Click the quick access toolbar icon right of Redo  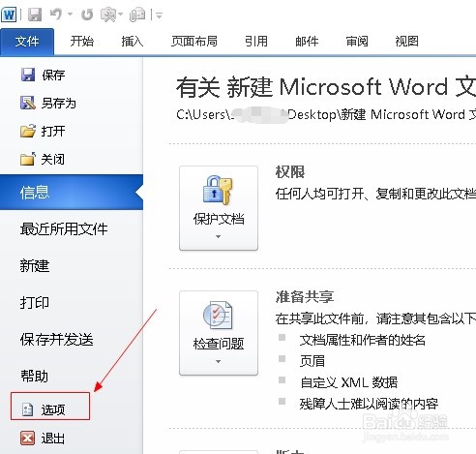(x=109, y=15)
